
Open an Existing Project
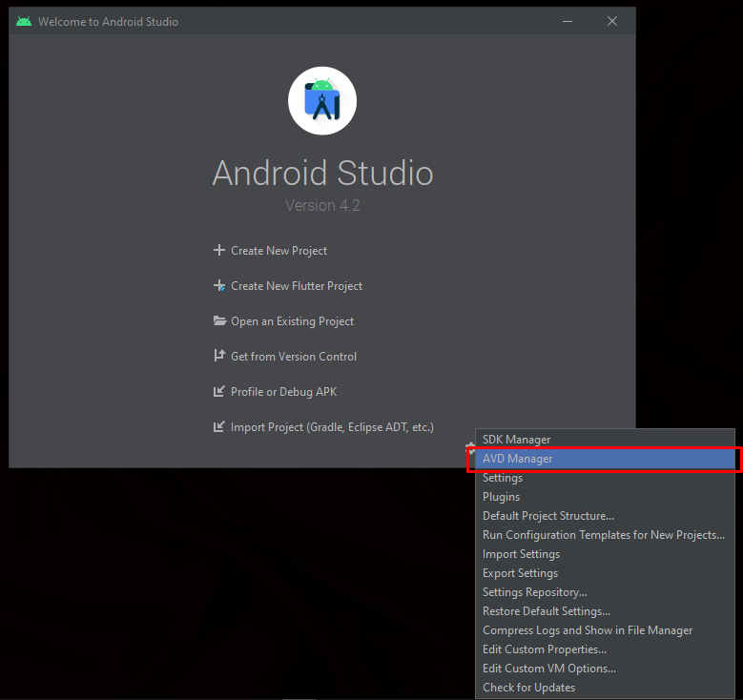pos(293,321)
